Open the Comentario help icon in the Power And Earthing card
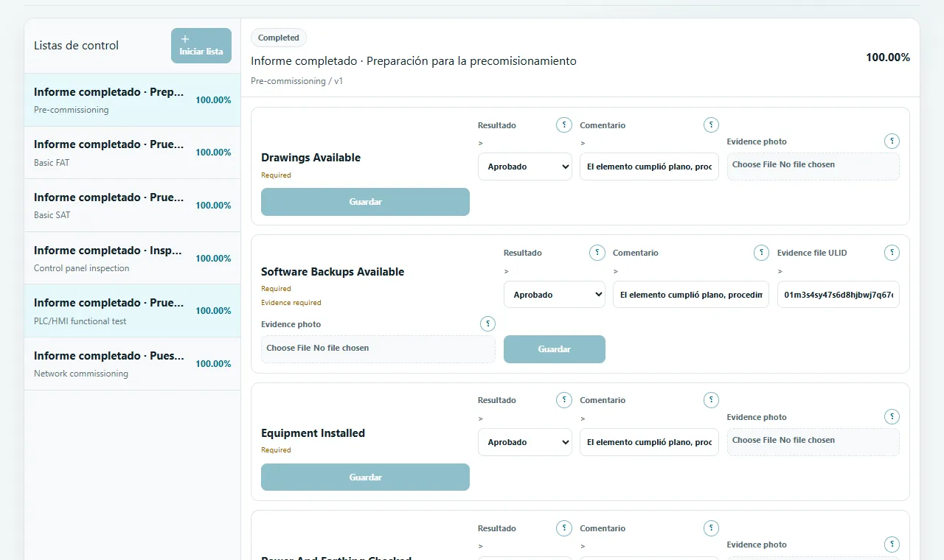 coord(711,528)
